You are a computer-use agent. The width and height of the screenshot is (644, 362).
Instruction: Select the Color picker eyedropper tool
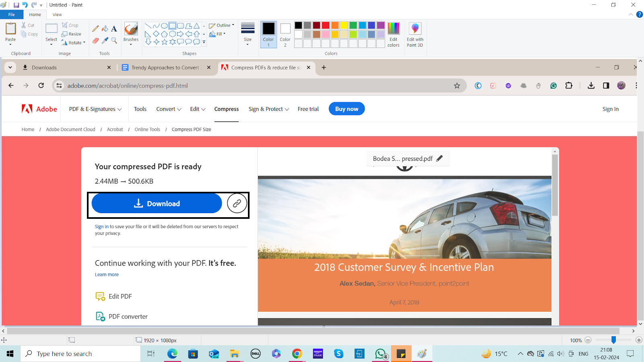coord(105,41)
